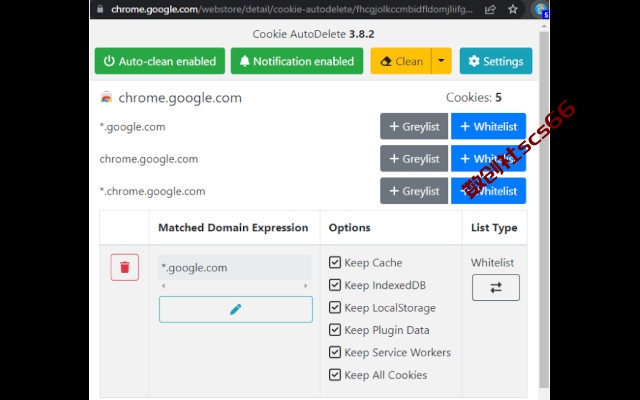640x400 pixels.
Task: Edit expression with the pencil icon button
Action: [x=236, y=309]
